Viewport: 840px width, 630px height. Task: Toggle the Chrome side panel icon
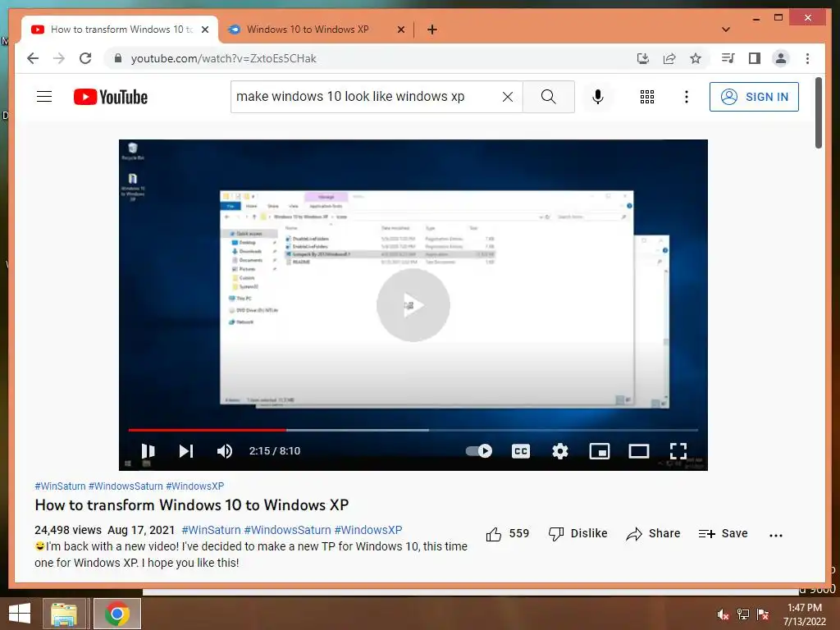pyautogui.click(x=755, y=58)
